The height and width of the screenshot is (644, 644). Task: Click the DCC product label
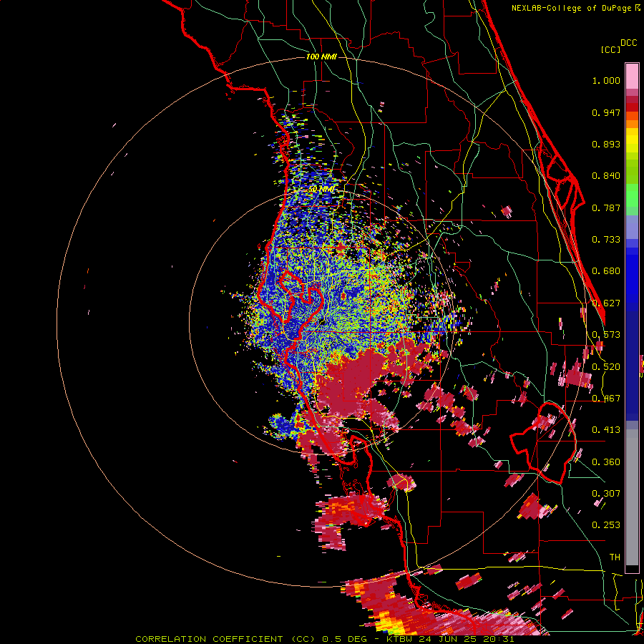628,43
